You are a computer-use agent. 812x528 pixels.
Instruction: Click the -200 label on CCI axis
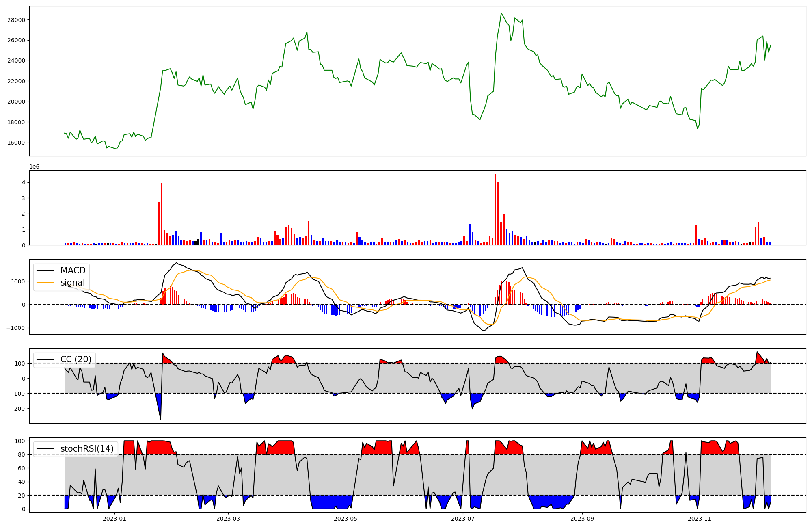17,409
